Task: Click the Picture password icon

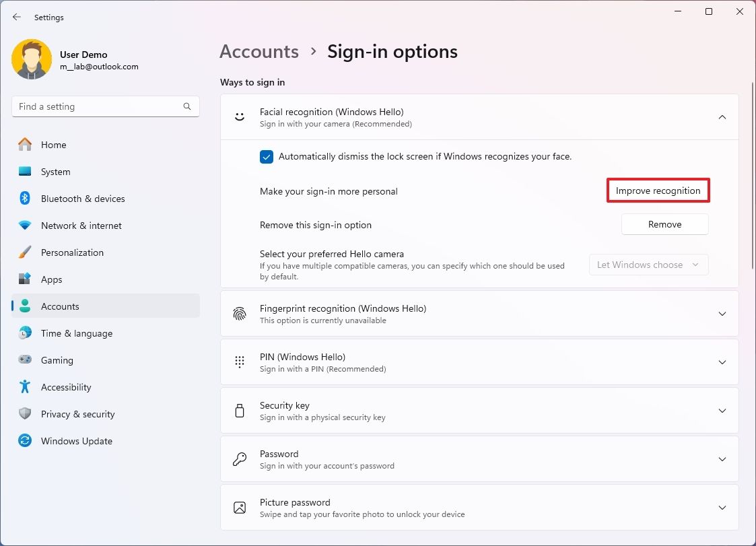Action: click(x=240, y=507)
